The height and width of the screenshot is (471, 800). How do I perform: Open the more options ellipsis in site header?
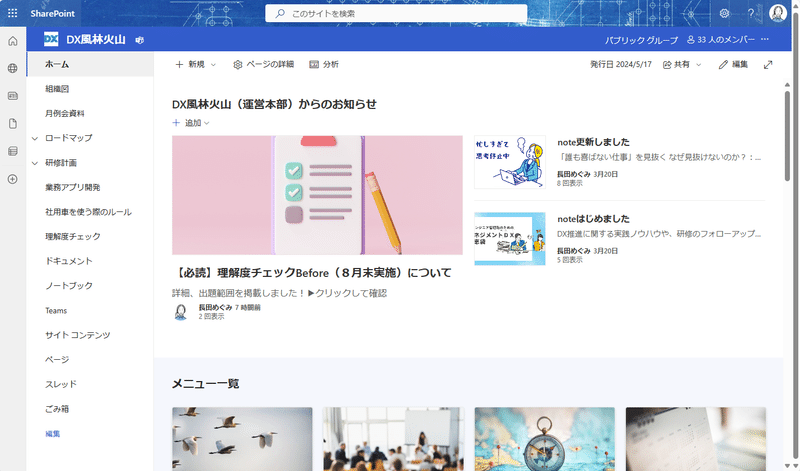pyautogui.click(x=764, y=39)
